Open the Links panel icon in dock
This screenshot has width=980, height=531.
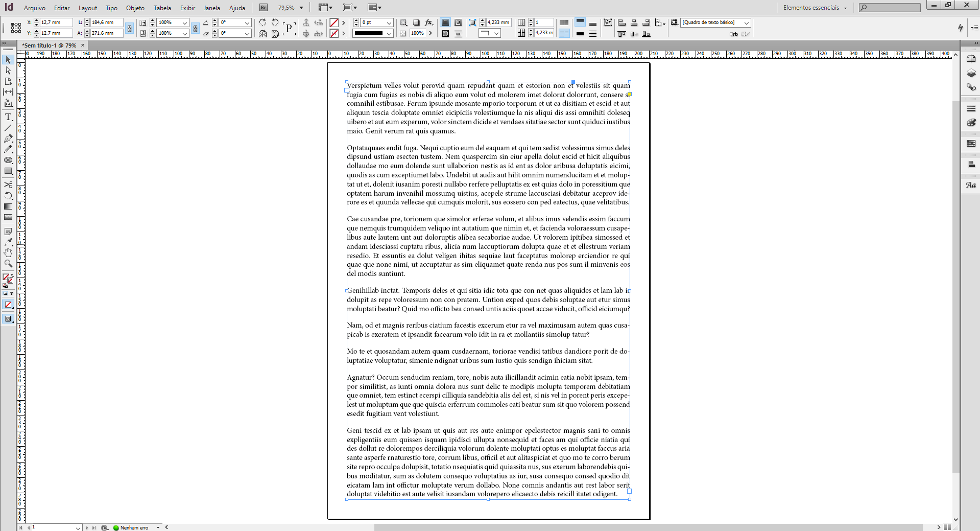(971, 87)
